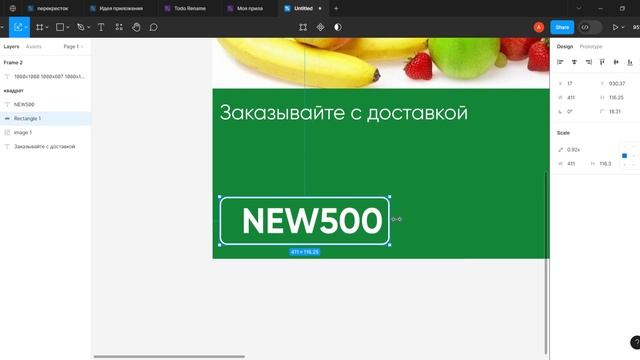
Task: Select the 1000x1000 text layer
Action: tap(45, 77)
